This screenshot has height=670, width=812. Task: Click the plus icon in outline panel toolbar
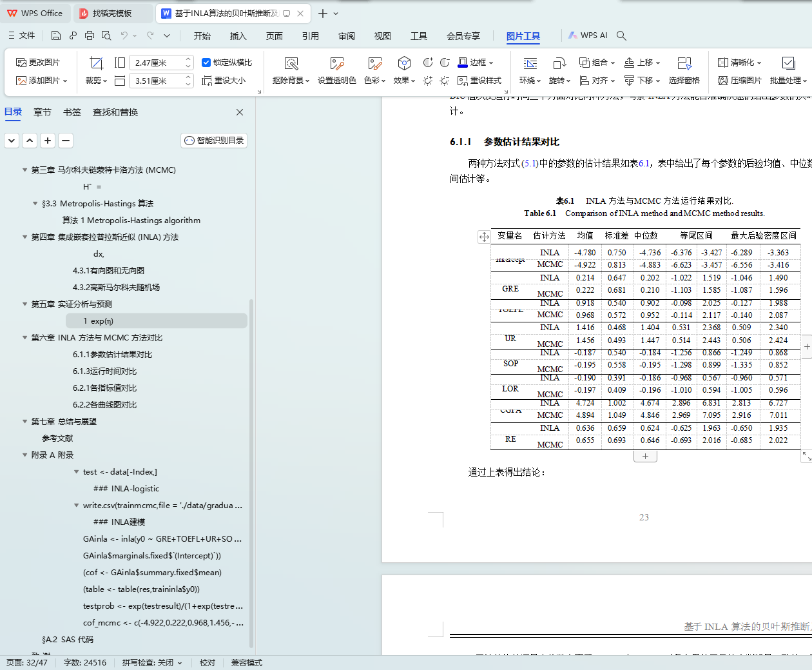tap(48, 140)
